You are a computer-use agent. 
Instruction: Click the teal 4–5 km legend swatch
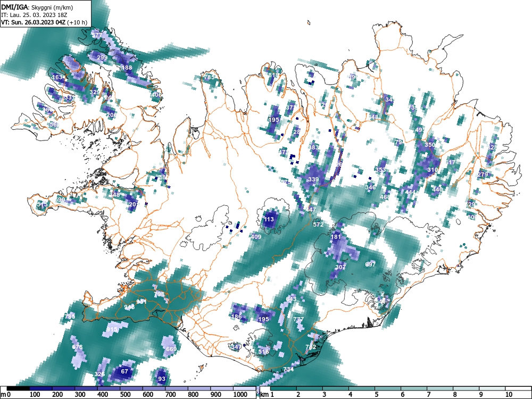coord(362,388)
